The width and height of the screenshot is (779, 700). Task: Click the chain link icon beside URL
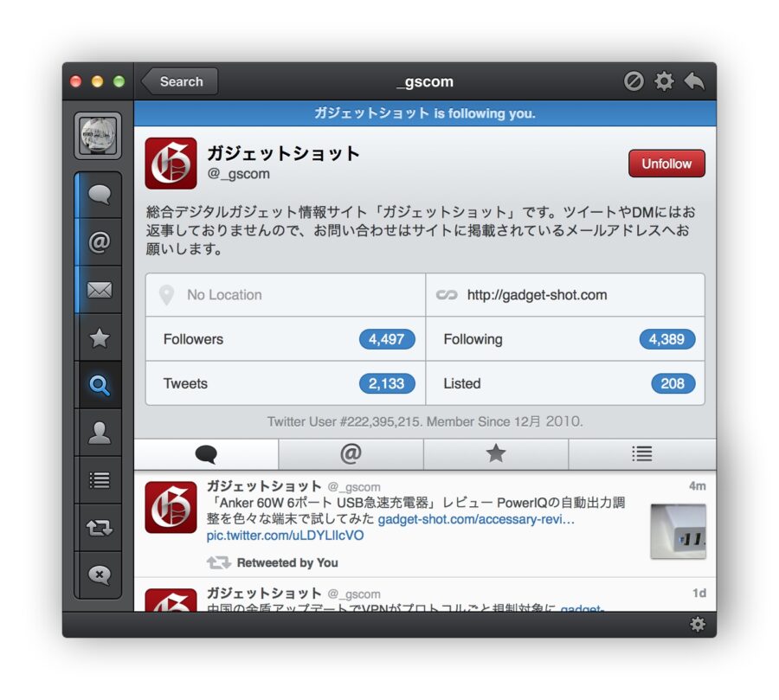tap(447, 295)
